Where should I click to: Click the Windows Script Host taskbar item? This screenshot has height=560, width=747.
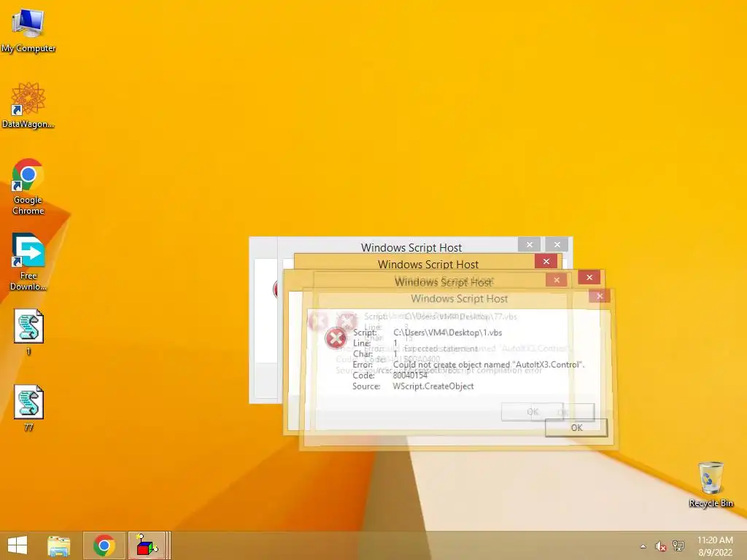coord(148,545)
